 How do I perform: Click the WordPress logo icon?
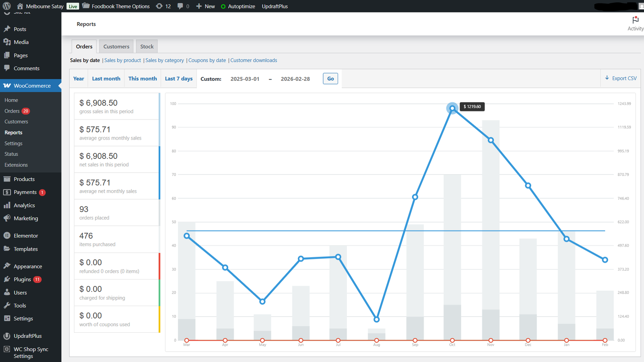(7, 6)
